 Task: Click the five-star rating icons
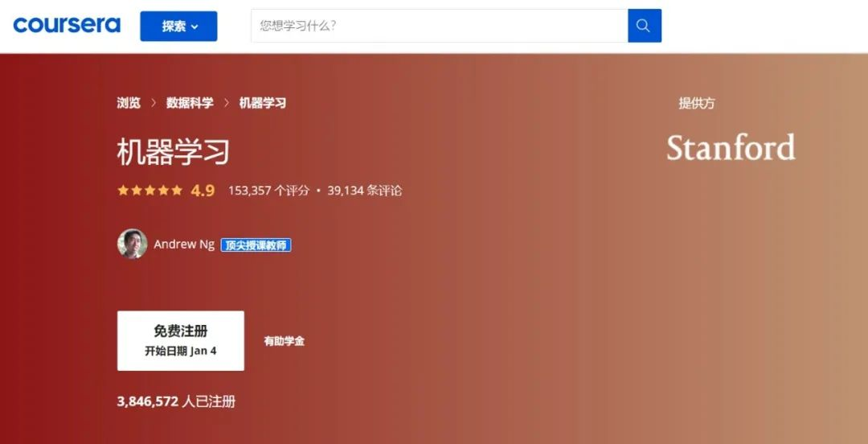click(x=150, y=191)
